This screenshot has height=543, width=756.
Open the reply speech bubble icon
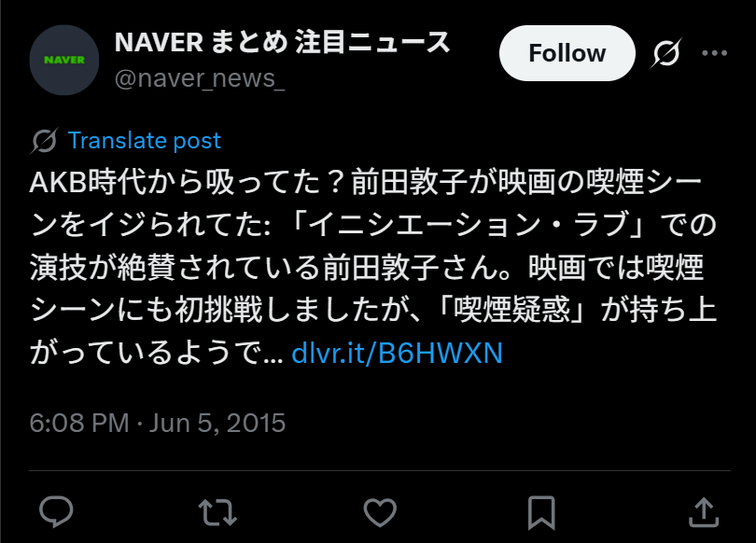pyautogui.click(x=56, y=511)
